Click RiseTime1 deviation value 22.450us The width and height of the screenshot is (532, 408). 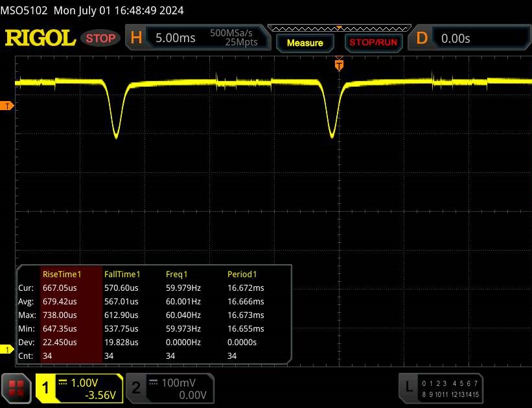point(60,342)
